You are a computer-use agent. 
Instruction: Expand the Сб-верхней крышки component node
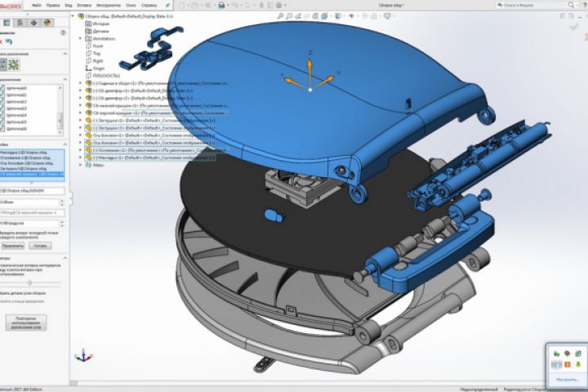pyautogui.click(x=80, y=113)
